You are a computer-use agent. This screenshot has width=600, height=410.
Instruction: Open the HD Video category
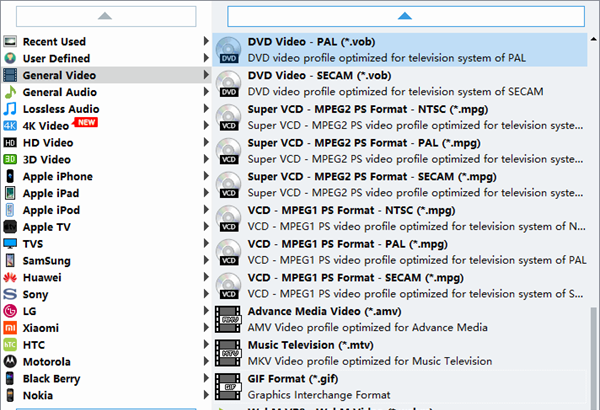point(106,142)
